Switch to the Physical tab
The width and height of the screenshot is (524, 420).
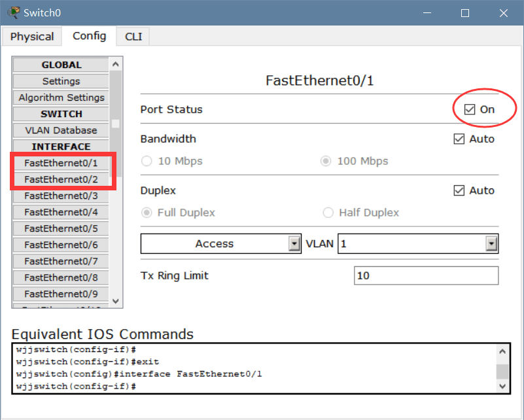(32, 37)
